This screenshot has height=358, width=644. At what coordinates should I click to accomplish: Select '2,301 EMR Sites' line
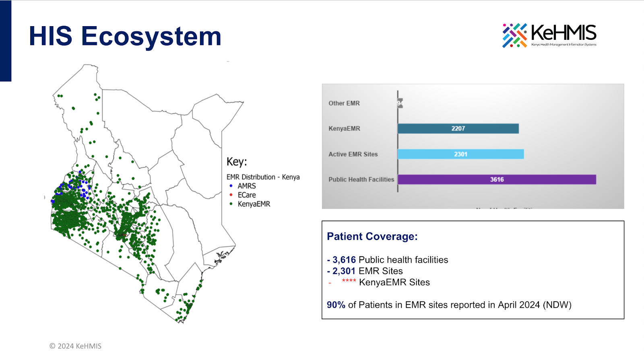click(365, 271)
